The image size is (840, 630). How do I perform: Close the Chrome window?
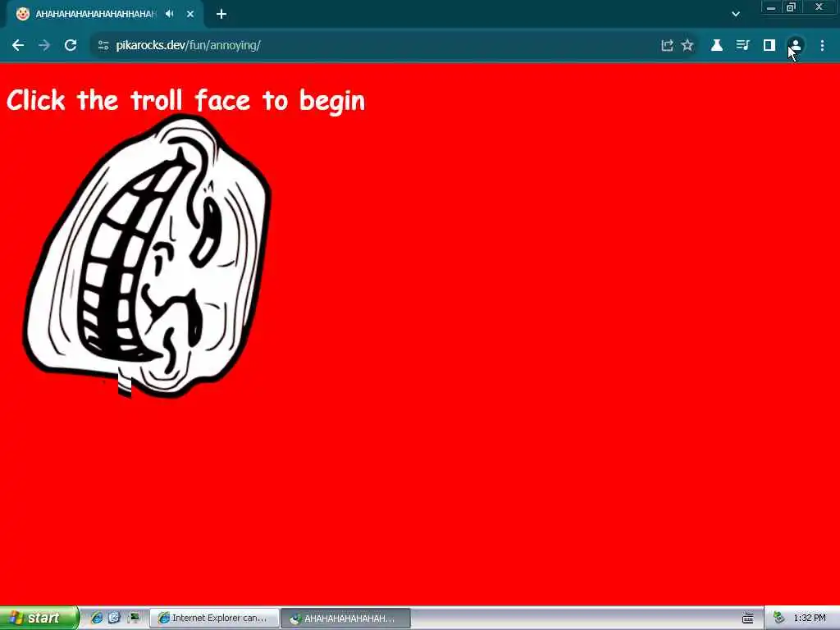pyautogui.click(x=819, y=7)
